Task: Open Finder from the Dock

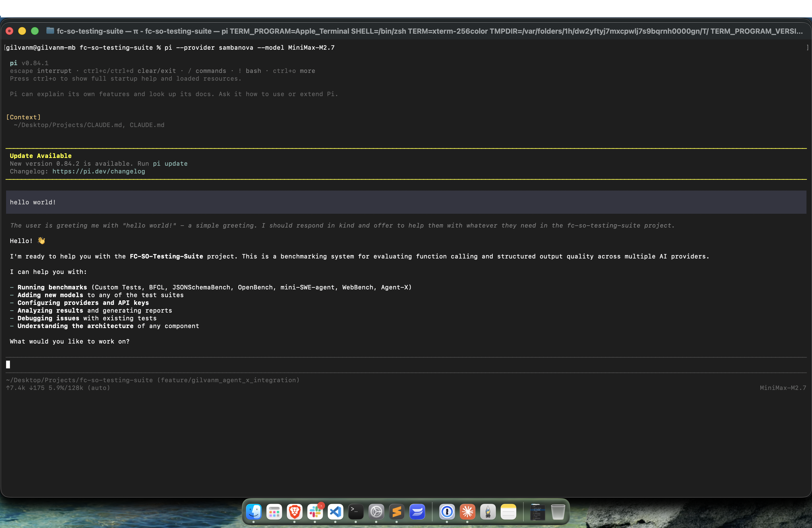Action: (254, 512)
